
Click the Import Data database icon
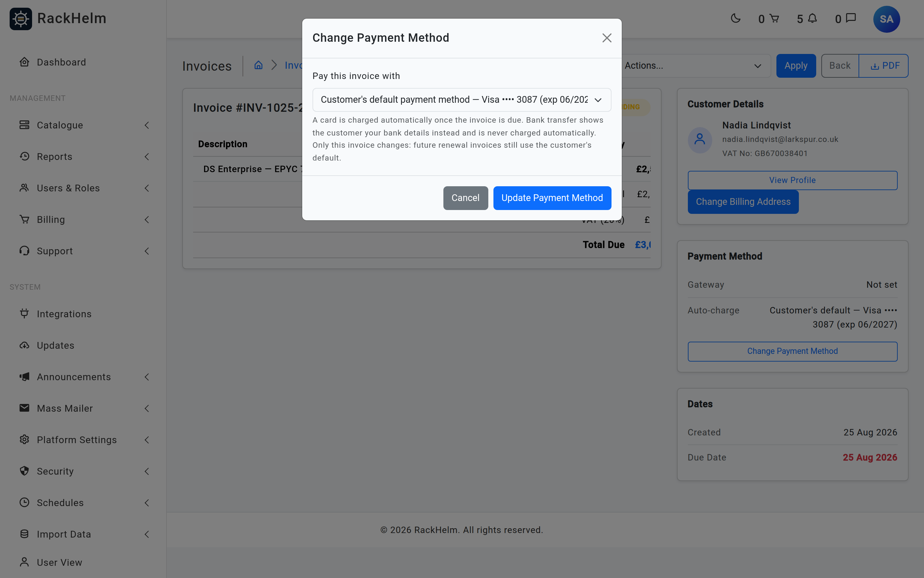pos(24,534)
